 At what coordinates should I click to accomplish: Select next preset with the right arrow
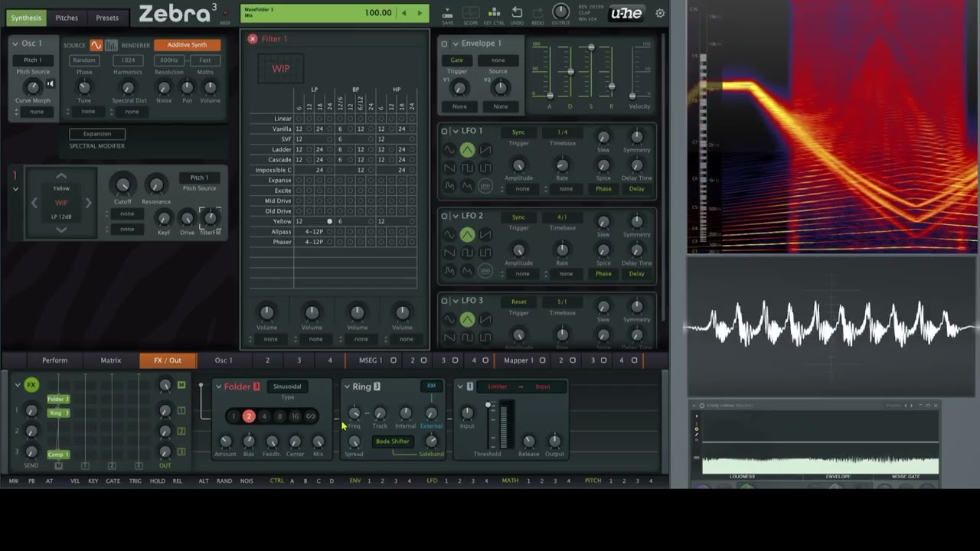(420, 13)
